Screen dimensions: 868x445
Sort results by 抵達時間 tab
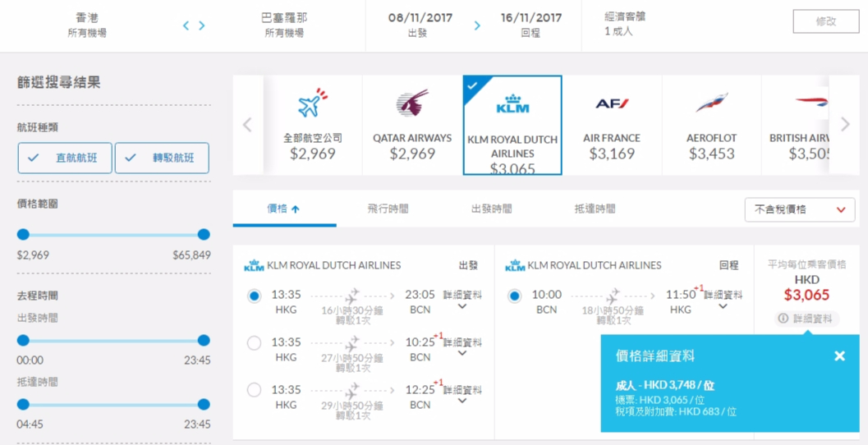pyautogui.click(x=595, y=209)
